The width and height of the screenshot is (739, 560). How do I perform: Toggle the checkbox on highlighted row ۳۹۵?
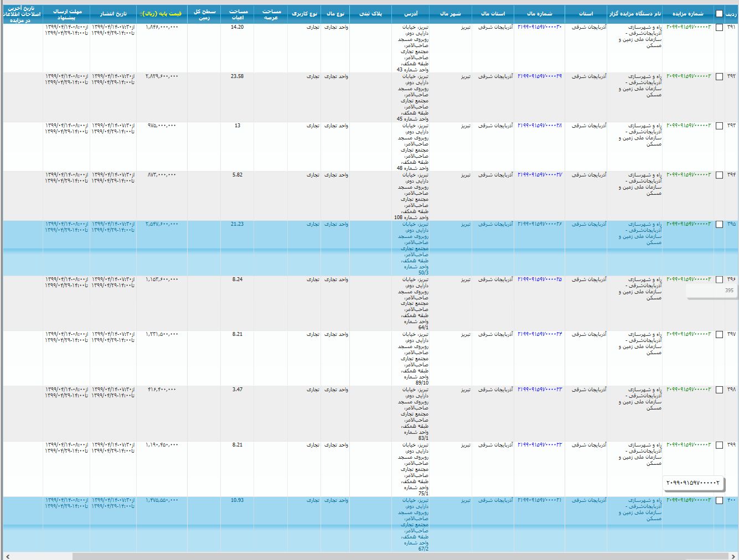[x=719, y=225]
